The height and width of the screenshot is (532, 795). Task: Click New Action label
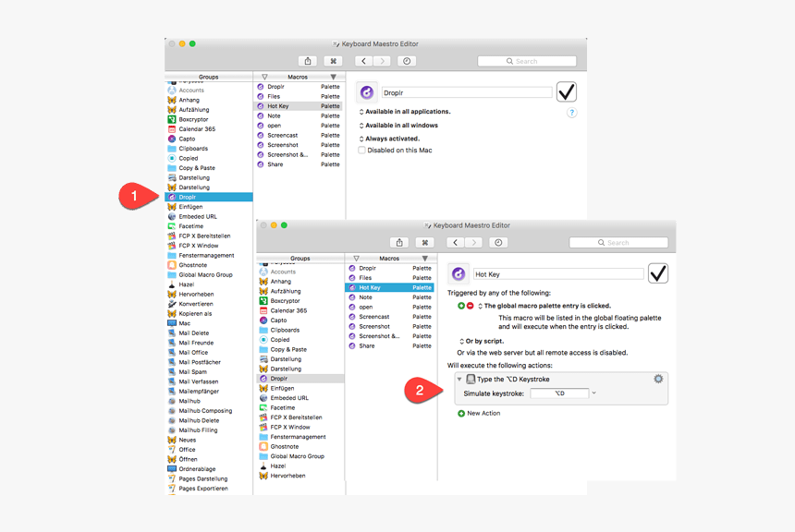click(483, 414)
